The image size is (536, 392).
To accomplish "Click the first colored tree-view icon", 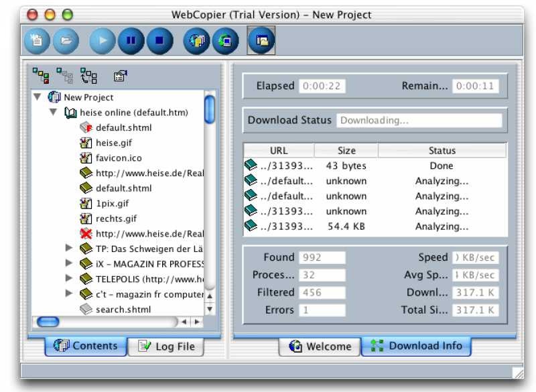I will [41, 76].
